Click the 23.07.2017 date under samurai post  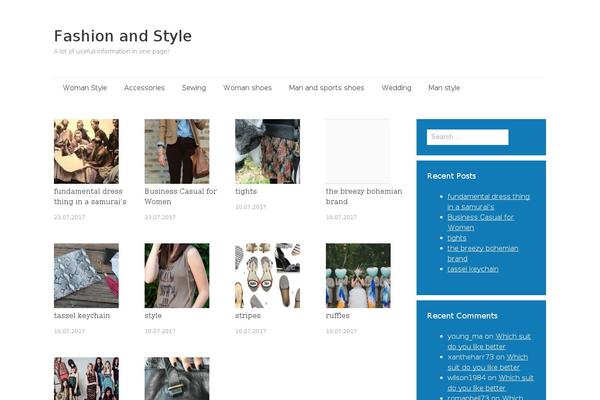tap(69, 217)
